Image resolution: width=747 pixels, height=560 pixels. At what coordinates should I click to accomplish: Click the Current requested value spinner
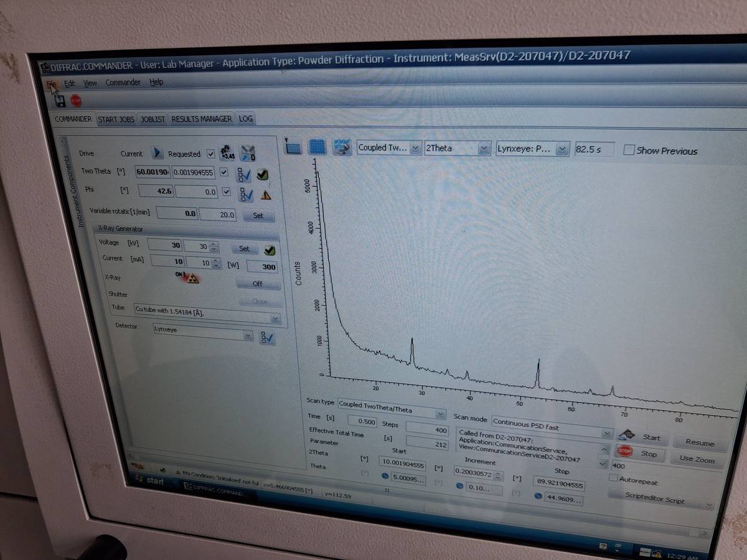click(x=217, y=263)
